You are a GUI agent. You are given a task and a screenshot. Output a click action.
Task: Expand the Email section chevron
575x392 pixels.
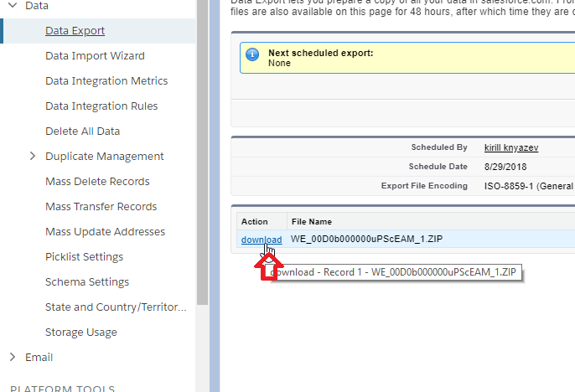[13, 358]
